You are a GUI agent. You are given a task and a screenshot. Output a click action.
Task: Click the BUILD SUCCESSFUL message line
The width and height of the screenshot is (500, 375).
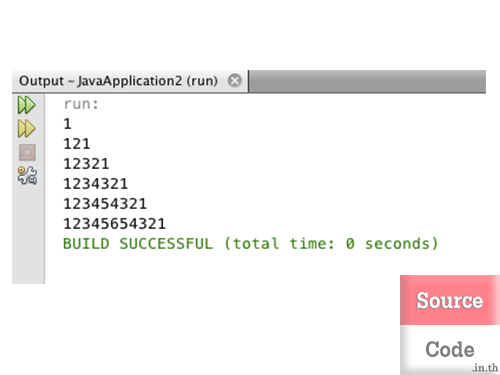[x=250, y=244]
